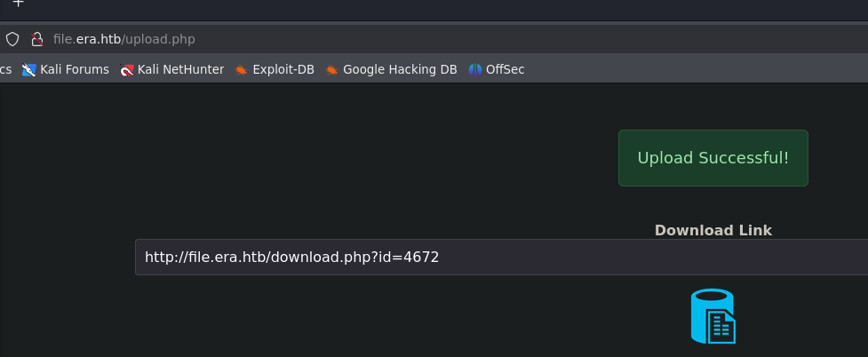This screenshot has width=868, height=357.
Task: Click the tracking protection shield icon
Action: click(x=12, y=39)
